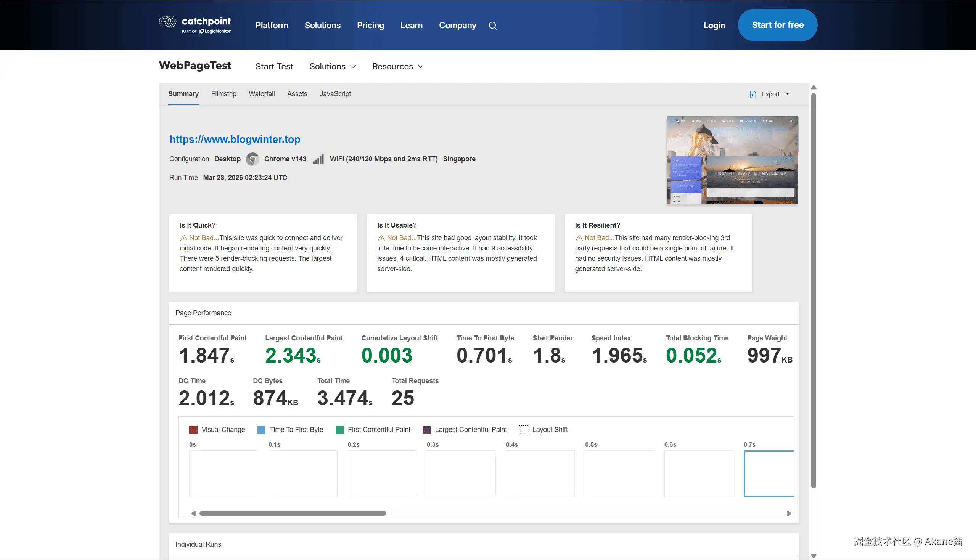Screen dimensions: 976x560
Task: Switch to the Waterfall tab
Action: [262, 94]
